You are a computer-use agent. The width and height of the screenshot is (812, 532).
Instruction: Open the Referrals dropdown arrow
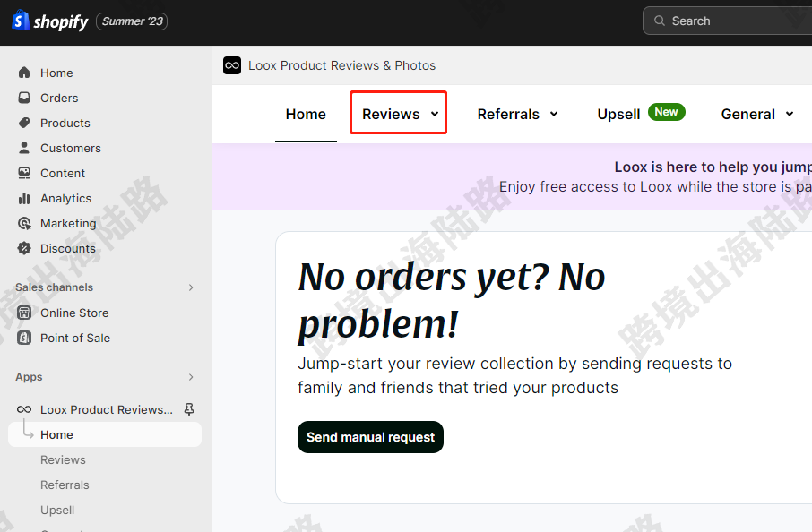click(554, 114)
